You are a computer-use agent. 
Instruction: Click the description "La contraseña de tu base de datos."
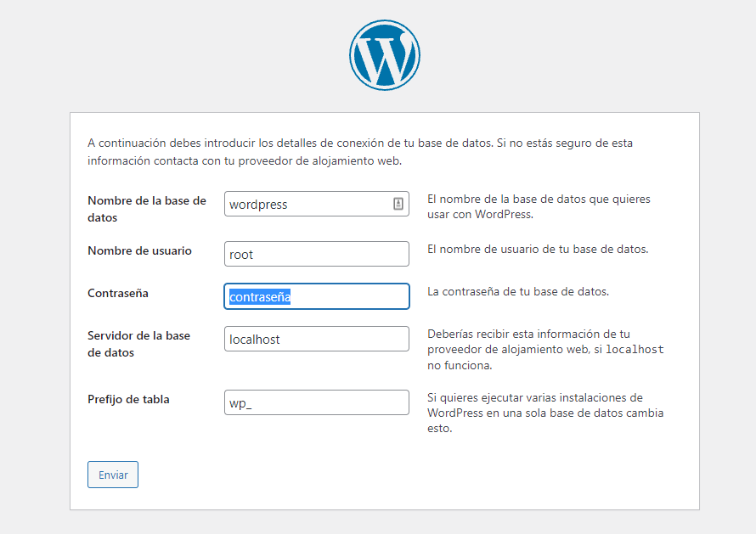(x=518, y=291)
